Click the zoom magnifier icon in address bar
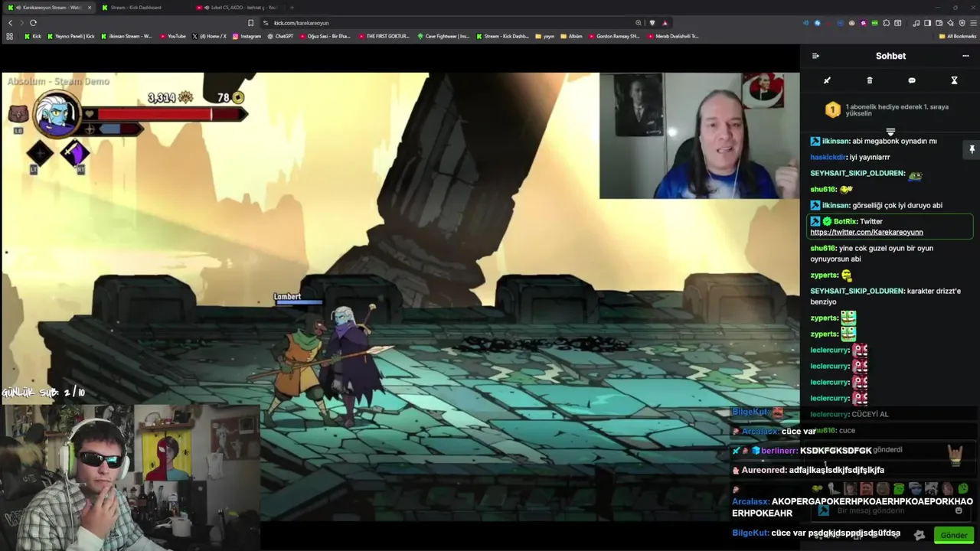 [639, 23]
